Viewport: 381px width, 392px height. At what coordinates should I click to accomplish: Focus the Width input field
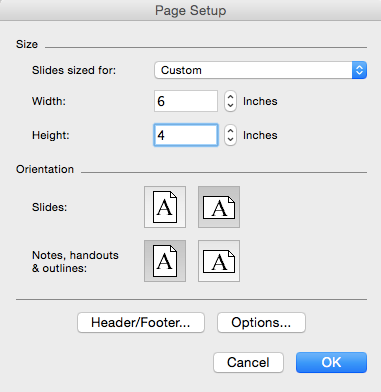(x=186, y=101)
